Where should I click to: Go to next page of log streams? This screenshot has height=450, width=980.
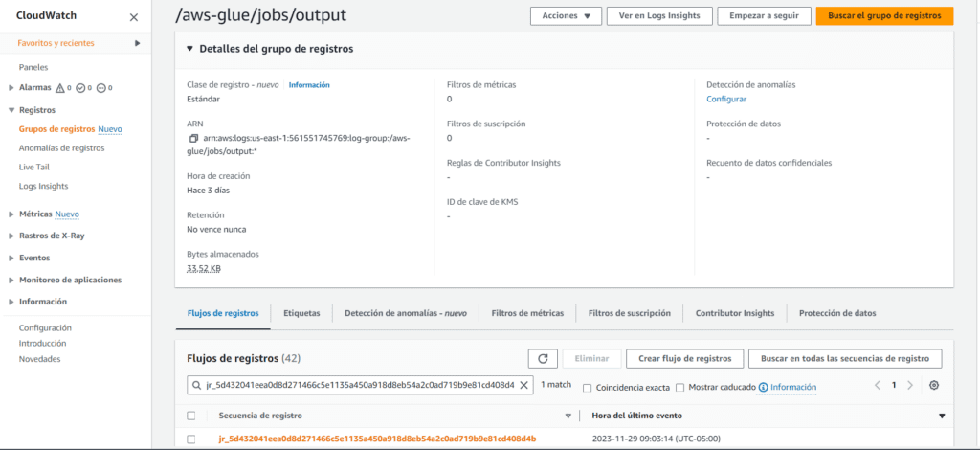[x=910, y=385]
